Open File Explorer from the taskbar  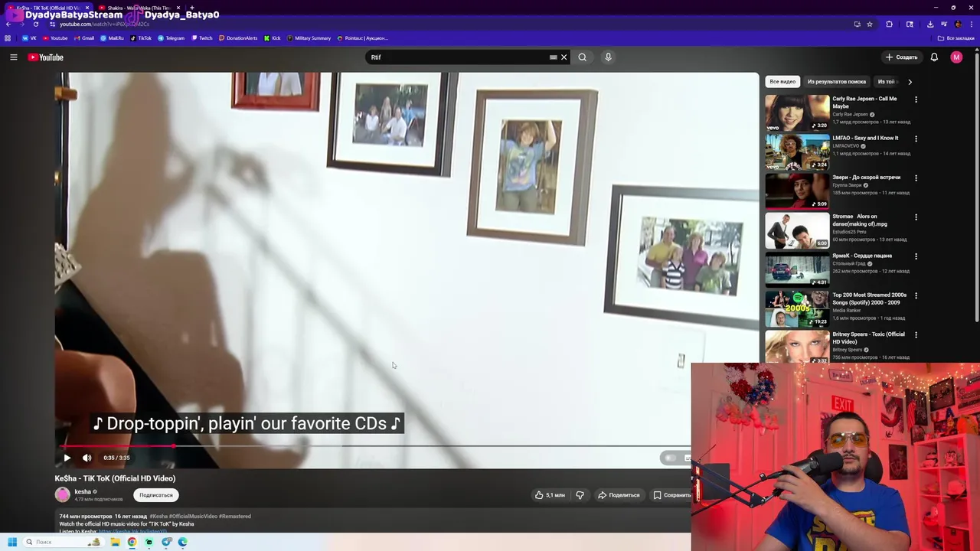pos(115,542)
